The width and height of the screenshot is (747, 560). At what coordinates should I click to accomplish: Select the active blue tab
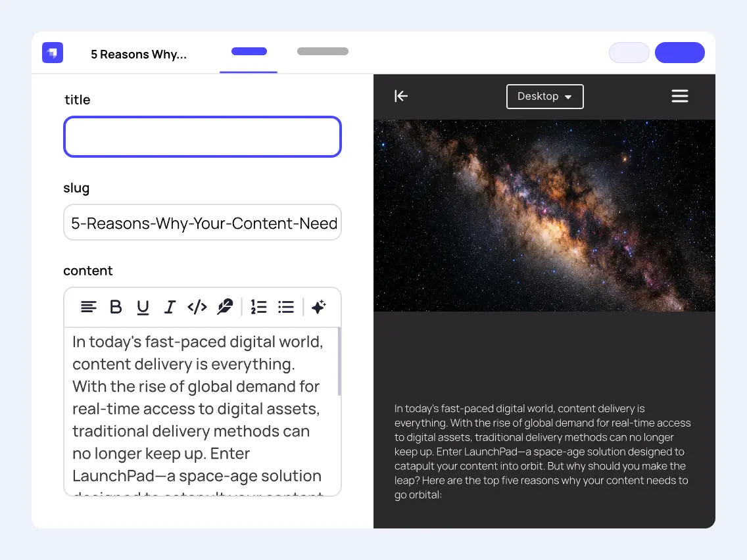[249, 51]
